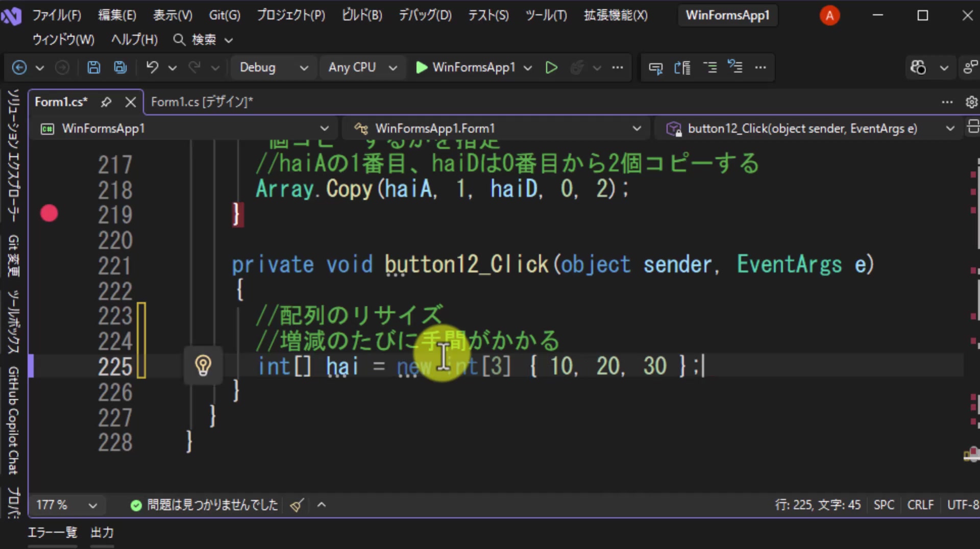Screen dimensions: 980x549
Task: Click the lightbulb quick actions icon
Action: (203, 366)
